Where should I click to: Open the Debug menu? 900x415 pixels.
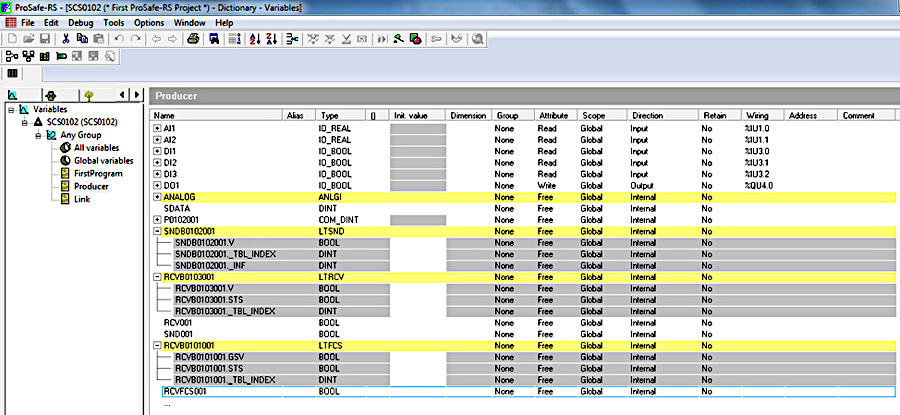(81, 23)
